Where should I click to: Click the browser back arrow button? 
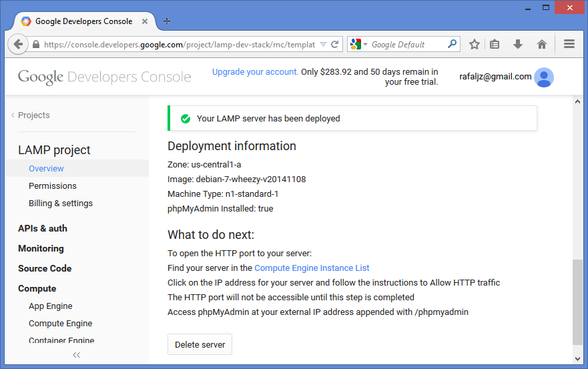coord(17,44)
